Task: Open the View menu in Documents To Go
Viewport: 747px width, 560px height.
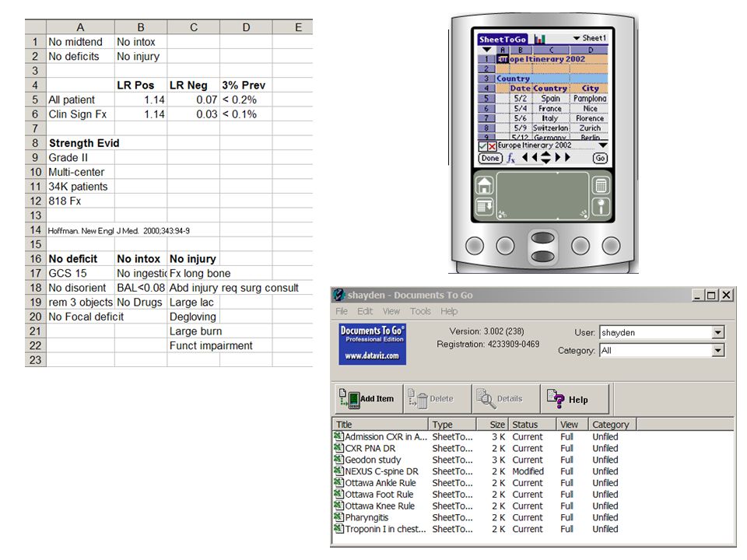Action: (x=391, y=311)
